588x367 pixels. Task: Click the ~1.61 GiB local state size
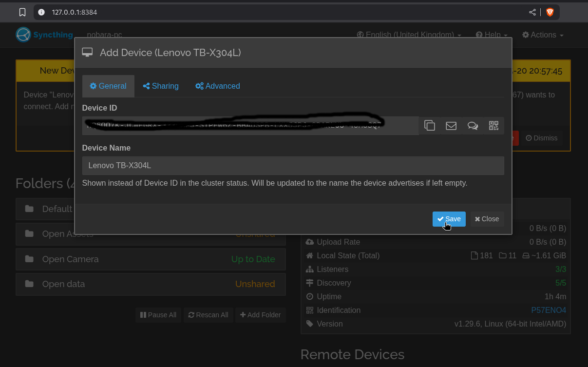click(x=544, y=255)
